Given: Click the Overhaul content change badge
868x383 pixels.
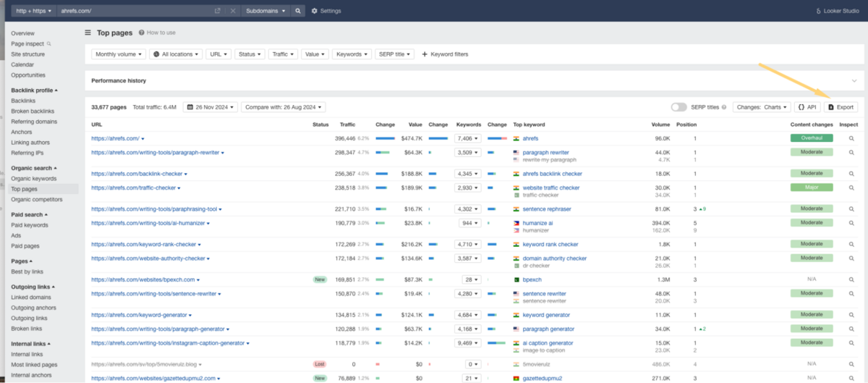Looking at the screenshot, I should pyautogui.click(x=812, y=138).
